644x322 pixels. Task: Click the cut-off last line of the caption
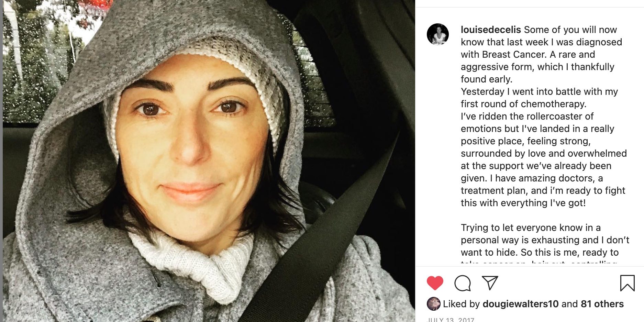539,263
